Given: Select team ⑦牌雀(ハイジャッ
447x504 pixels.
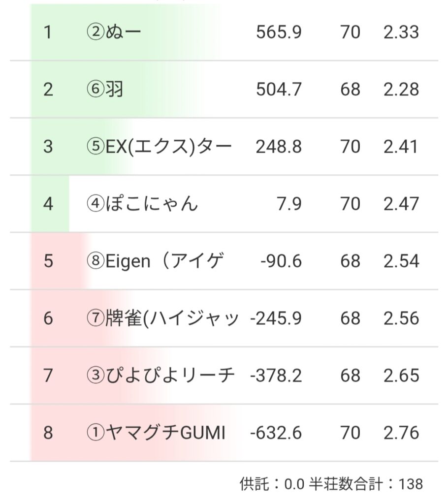Looking at the screenshot, I should (162, 318).
